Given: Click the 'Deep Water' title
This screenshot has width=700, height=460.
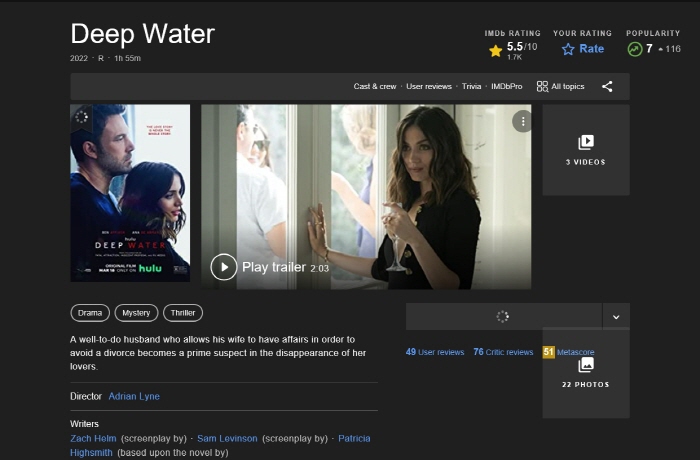Looking at the screenshot, I should (x=142, y=33).
